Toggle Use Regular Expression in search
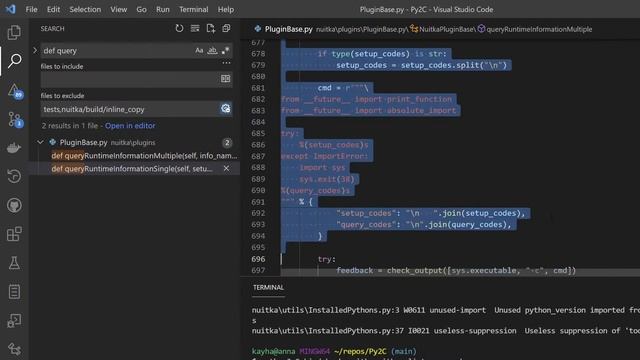 pyautogui.click(x=225, y=51)
